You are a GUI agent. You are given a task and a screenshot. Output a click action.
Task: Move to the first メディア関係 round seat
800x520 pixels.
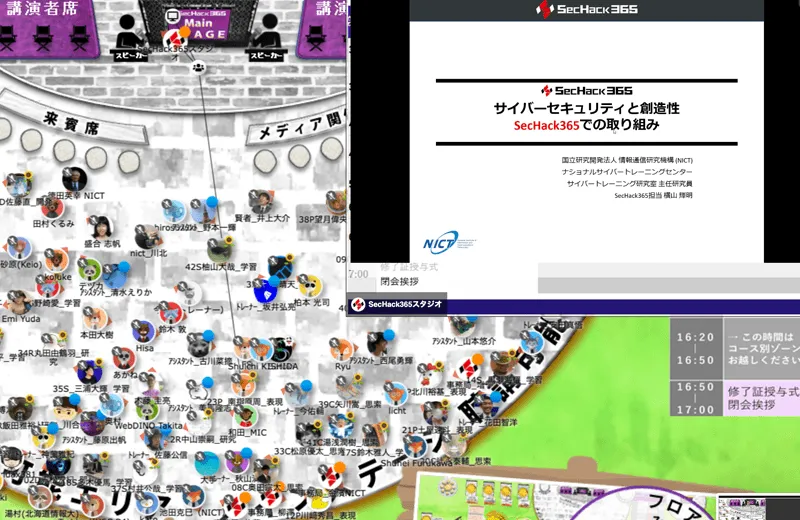click(265, 161)
